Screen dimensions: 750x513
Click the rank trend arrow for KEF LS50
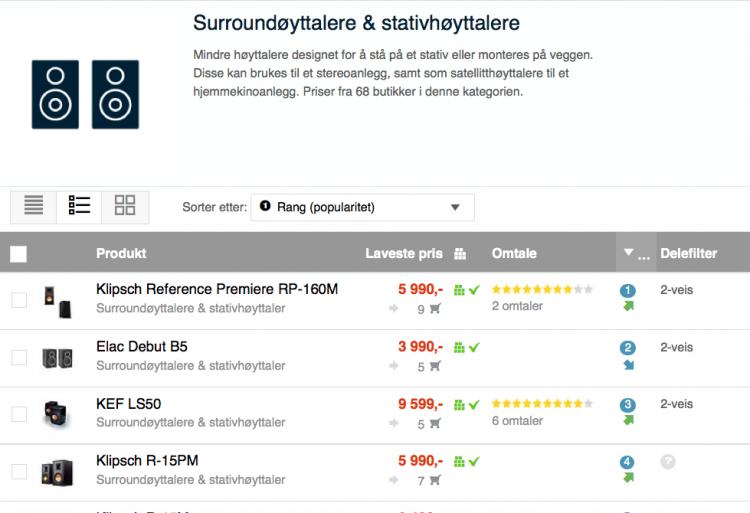[x=628, y=421]
